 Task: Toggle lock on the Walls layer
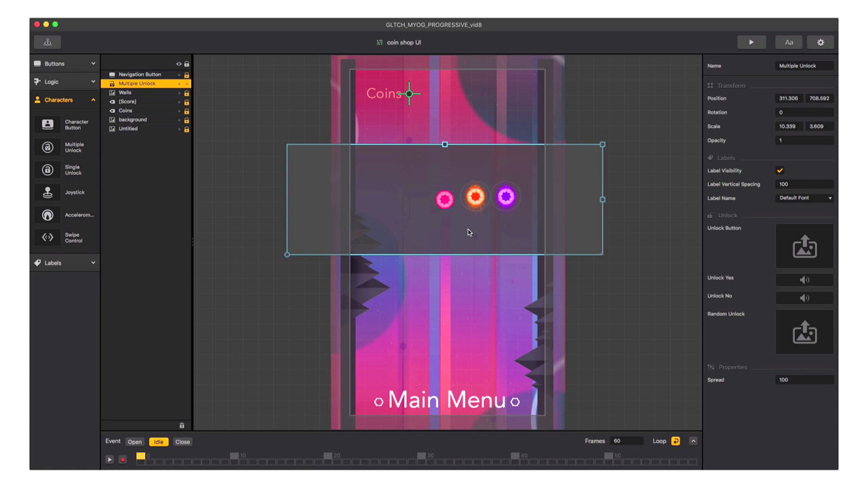click(186, 93)
